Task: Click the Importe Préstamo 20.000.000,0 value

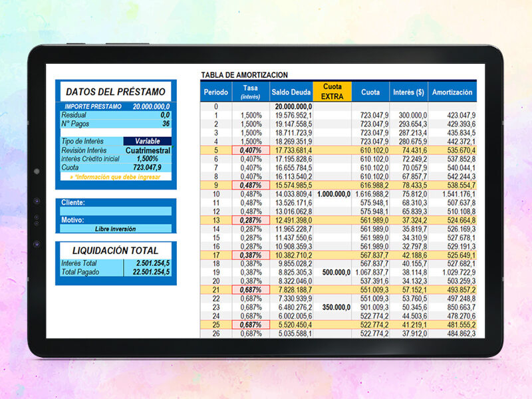Action: 151,106
